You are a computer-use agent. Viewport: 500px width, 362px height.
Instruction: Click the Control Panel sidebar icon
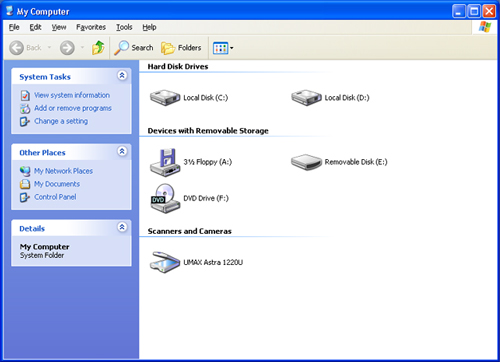tap(25, 197)
